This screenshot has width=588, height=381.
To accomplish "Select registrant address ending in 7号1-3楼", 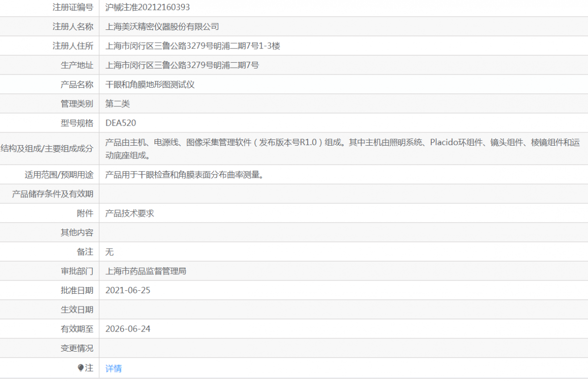I will coord(193,46).
